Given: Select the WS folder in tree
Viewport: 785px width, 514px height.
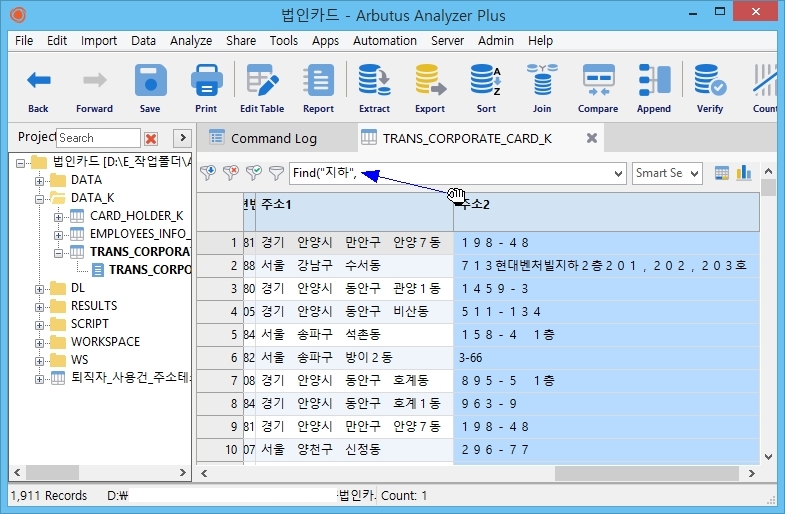Looking at the screenshot, I should point(79,360).
